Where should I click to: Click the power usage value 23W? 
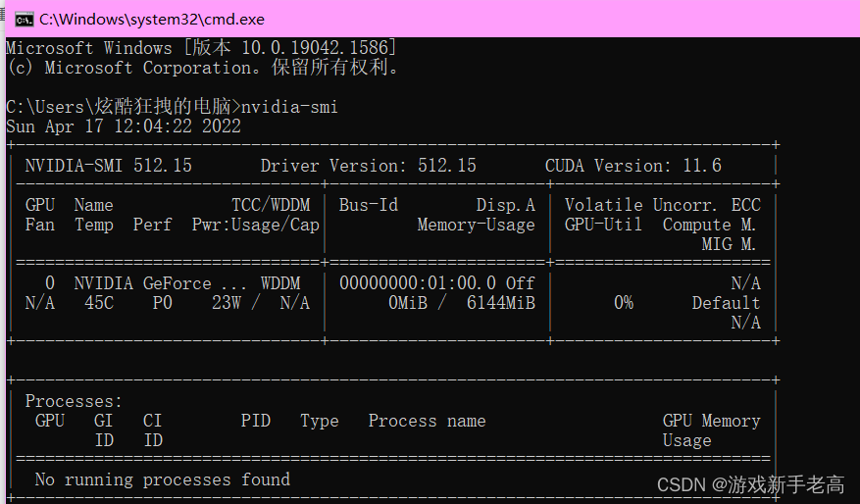click(x=227, y=303)
